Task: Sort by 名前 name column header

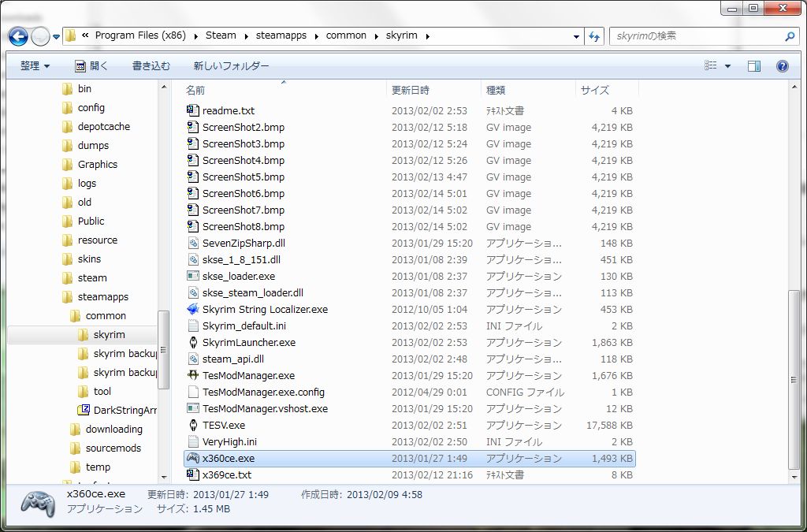Action: [x=195, y=90]
